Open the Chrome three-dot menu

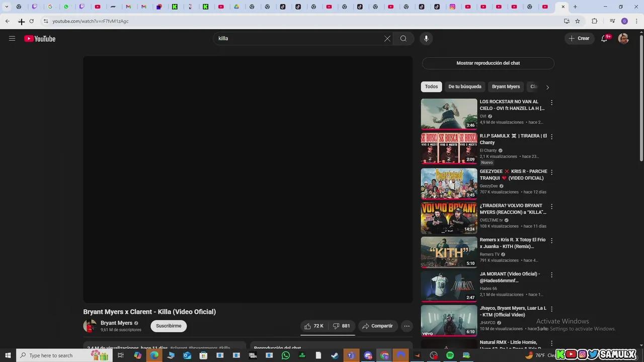click(636, 21)
